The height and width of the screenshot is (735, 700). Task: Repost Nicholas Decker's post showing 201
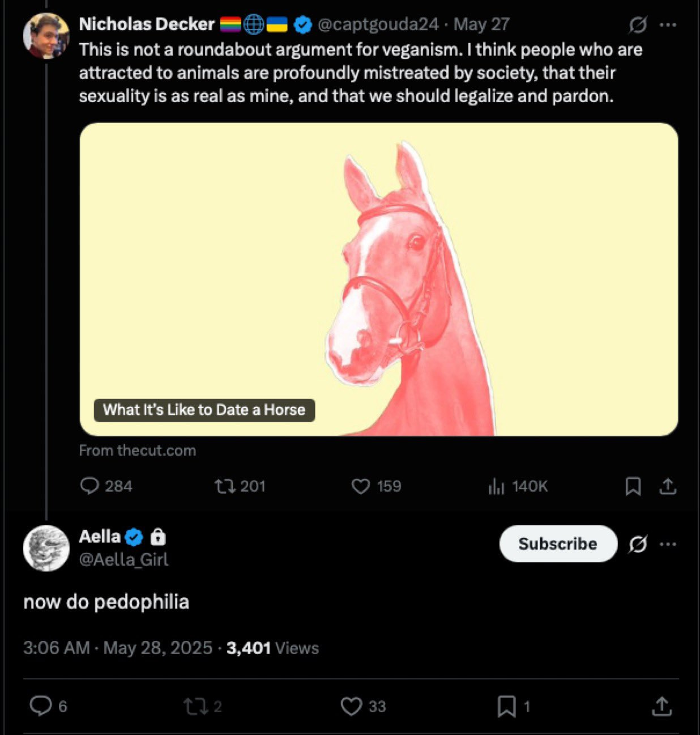coord(240,486)
